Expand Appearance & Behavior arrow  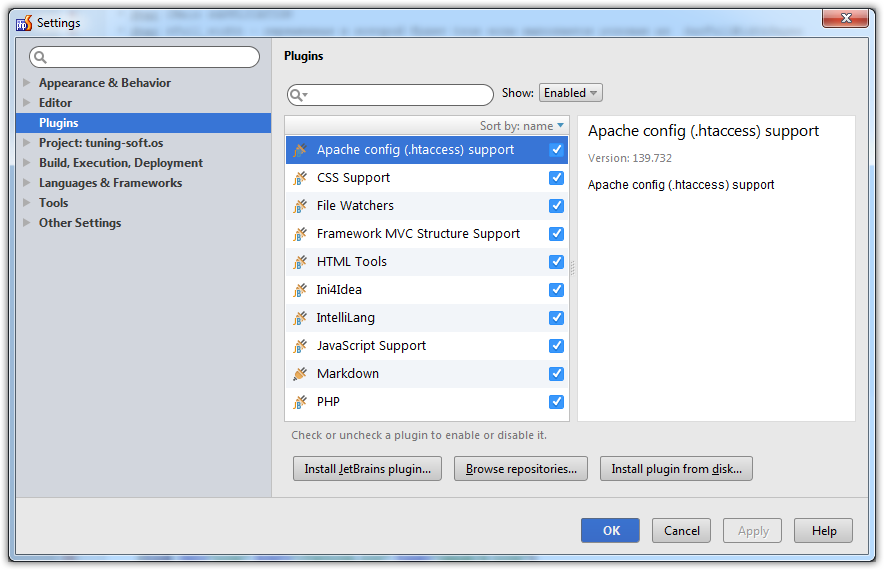(x=26, y=83)
